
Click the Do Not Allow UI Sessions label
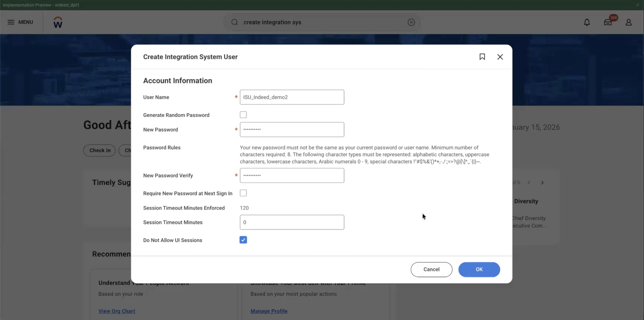(173, 240)
